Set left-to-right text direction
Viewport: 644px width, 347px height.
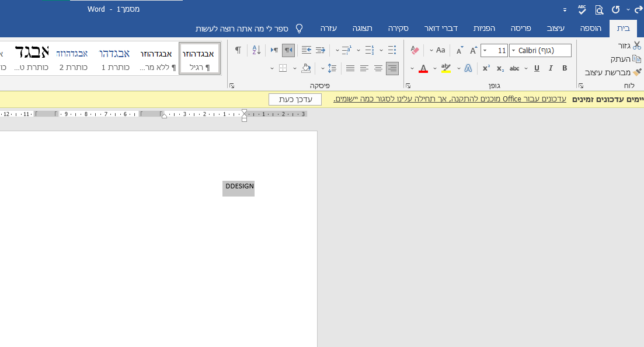tap(274, 50)
